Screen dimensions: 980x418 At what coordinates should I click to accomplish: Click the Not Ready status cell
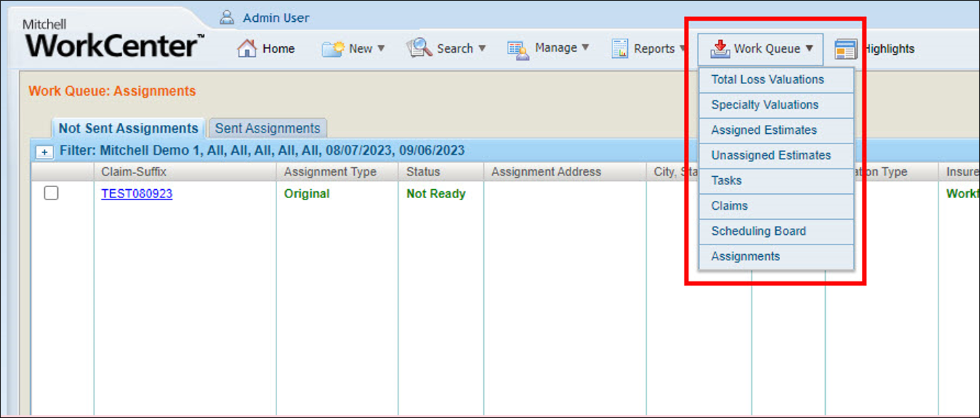coord(436,194)
